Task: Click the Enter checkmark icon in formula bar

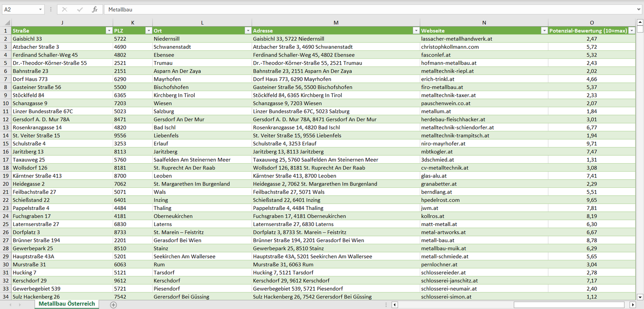Action: [x=80, y=9]
